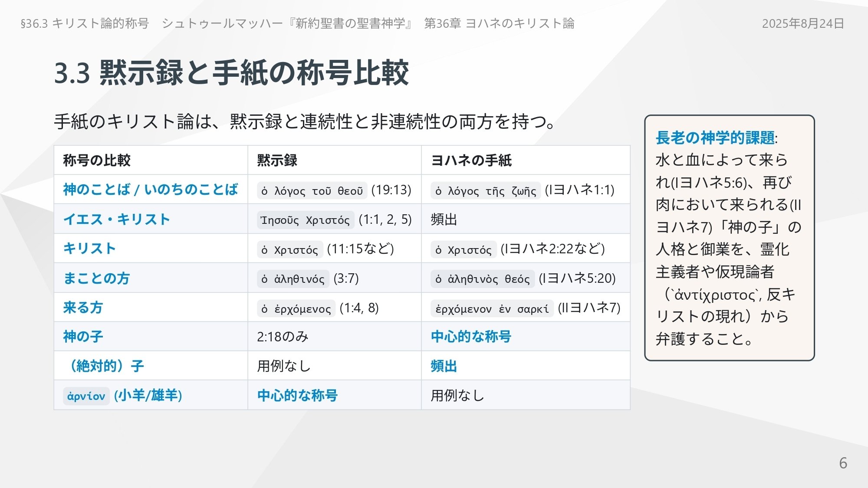
Task: Click the reference (IIヨハネ7)
Action: point(589,308)
